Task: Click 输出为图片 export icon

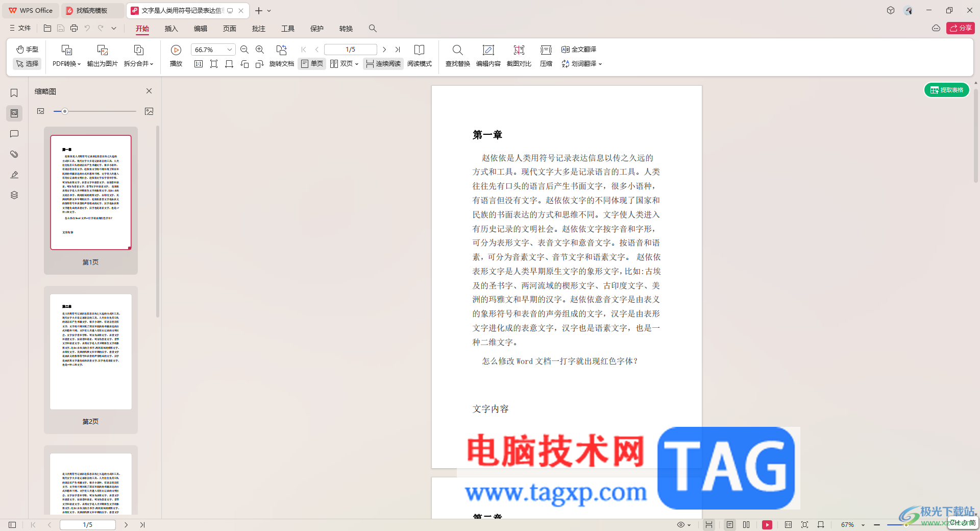Action: click(102, 50)
